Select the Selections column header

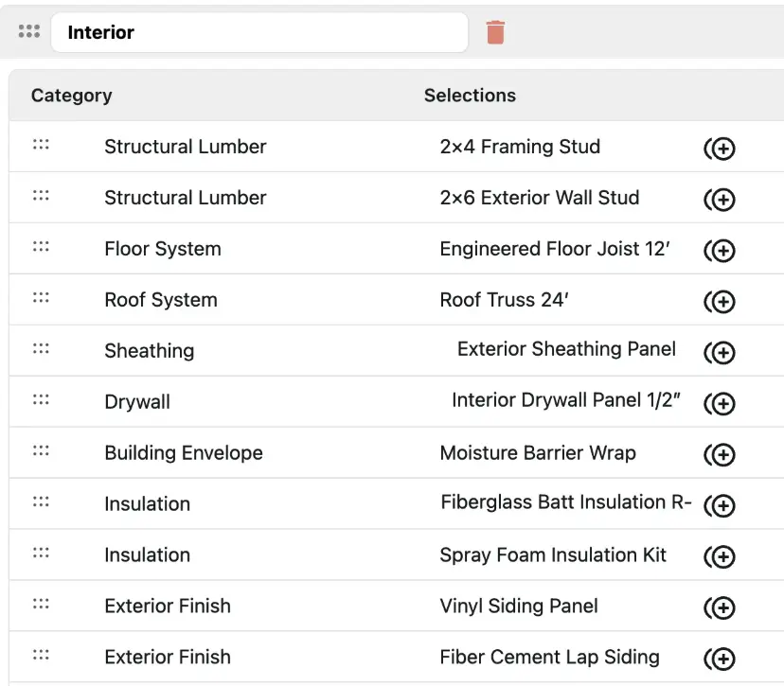coord(470,96)
